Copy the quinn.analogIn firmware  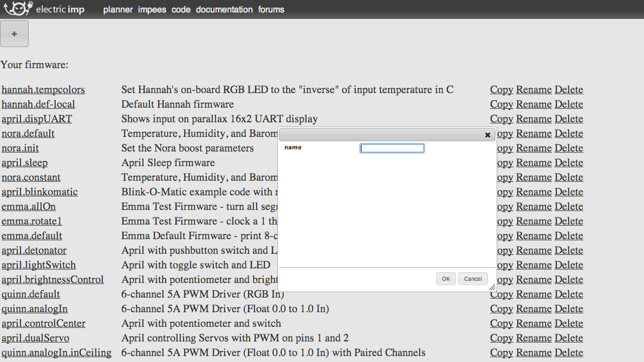(x=501, y=308)
